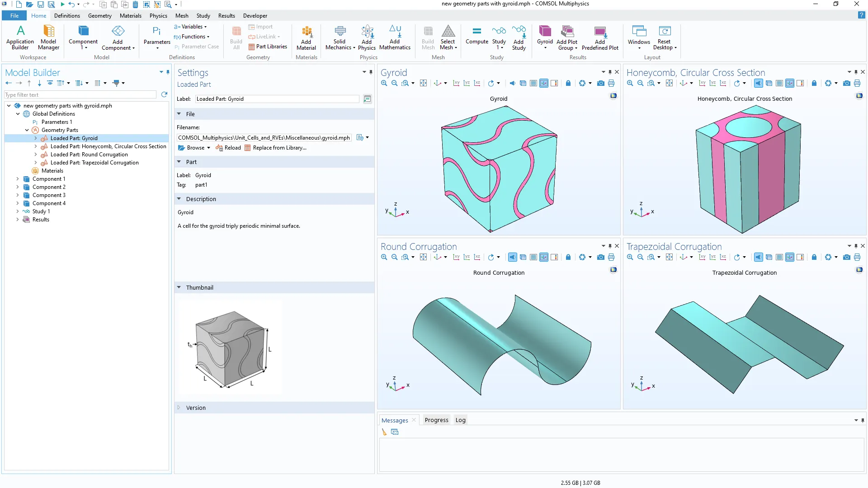Expand the Component 1 tree node
The image size is (868, 488).
pyautogui.click(x=18, y=179)
